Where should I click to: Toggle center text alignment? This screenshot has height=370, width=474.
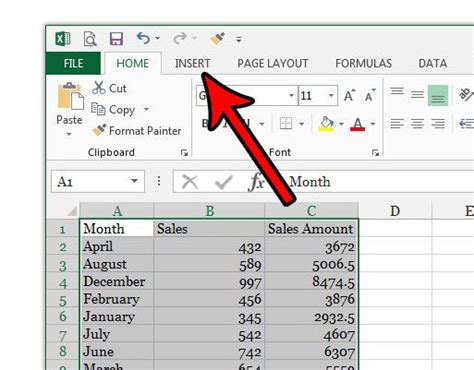(417, 124)
